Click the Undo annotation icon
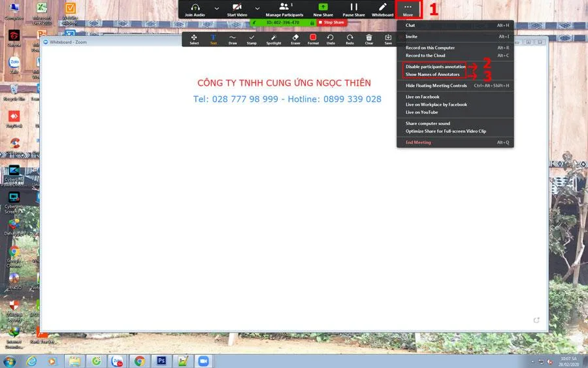Viewport: 588px width, 368px height. [331, 39]
